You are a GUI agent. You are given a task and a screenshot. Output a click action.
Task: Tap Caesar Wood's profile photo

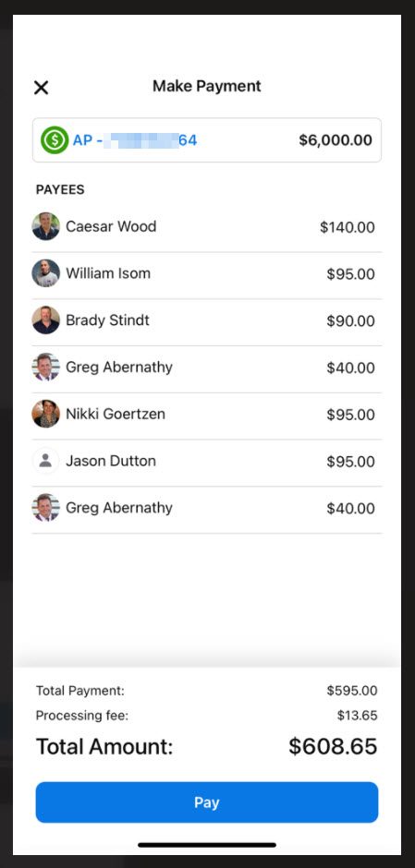(46, 226)
